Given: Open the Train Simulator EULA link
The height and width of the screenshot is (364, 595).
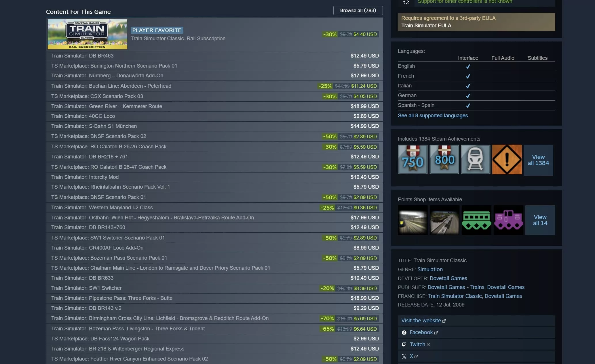Looking at the screenshot, I should pos(426,25).
